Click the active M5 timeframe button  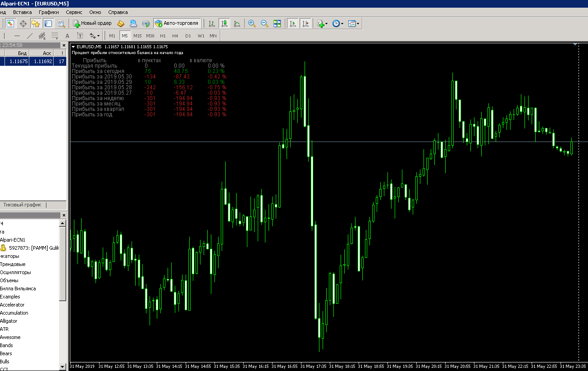click(125, 36)
